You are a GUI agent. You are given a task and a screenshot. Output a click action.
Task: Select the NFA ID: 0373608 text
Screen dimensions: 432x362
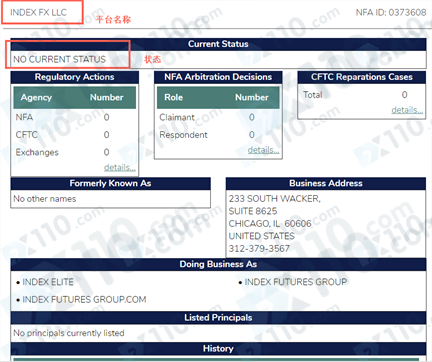click(x=391, y=12)
